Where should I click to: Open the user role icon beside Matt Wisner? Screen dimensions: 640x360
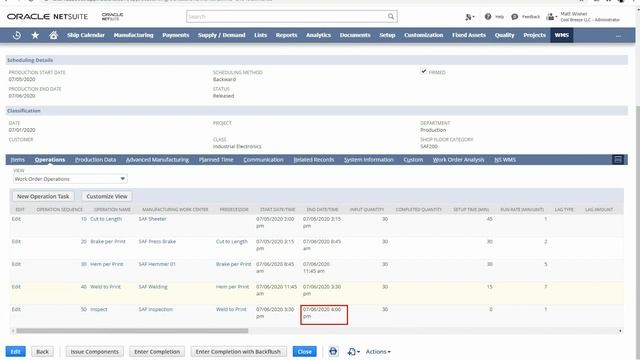coord(551,17)
